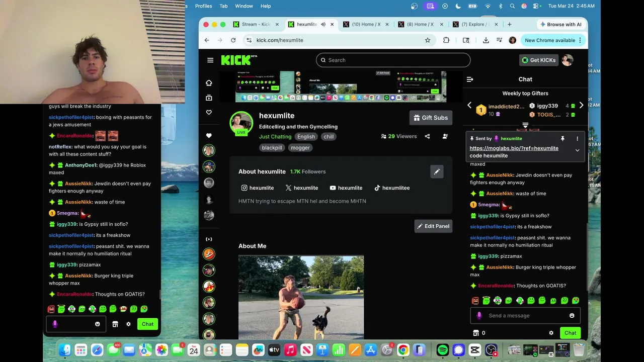Screen dimensions: 644x362
Task: Switch to Stream - Kick tab
Action: (x=256, y=24)
